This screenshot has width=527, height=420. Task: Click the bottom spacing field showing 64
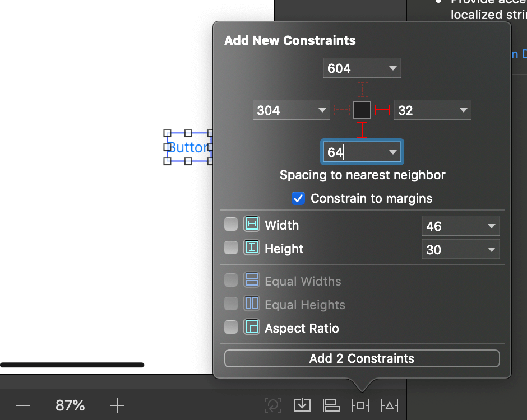tap(353, 152)
